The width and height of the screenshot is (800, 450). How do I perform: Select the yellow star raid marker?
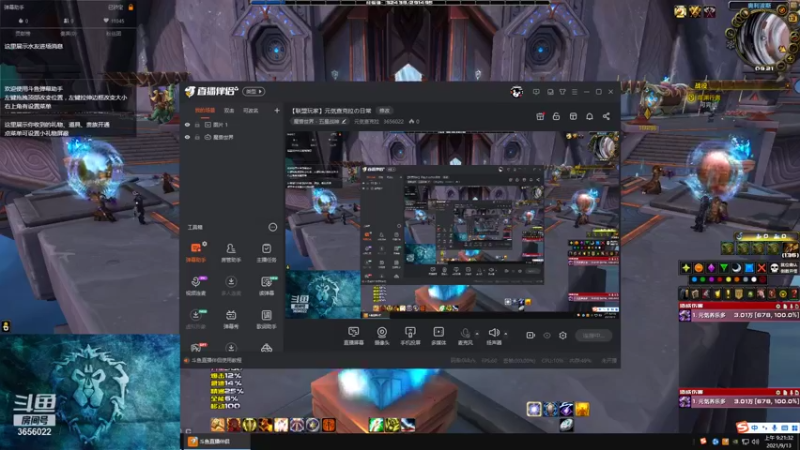point(686,268)
